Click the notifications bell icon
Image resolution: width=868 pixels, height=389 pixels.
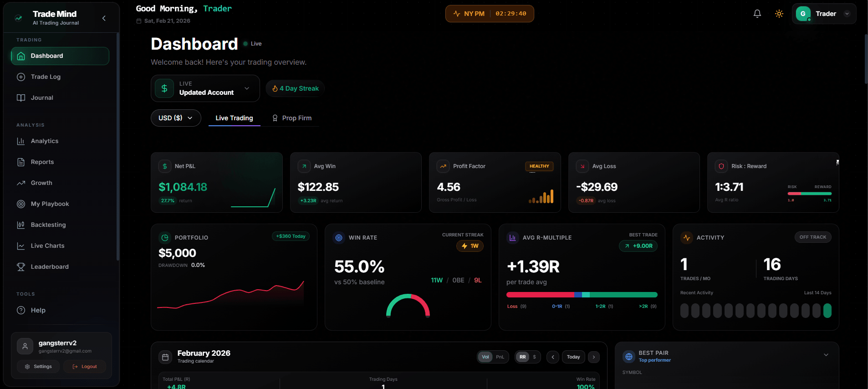point(757,14)
